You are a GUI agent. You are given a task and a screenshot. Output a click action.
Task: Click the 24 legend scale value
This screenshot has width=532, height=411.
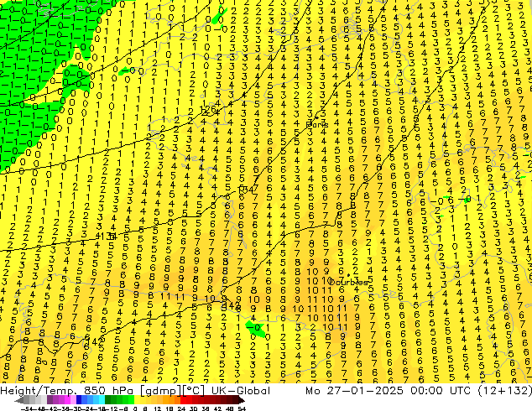click(x=181, y=408)
